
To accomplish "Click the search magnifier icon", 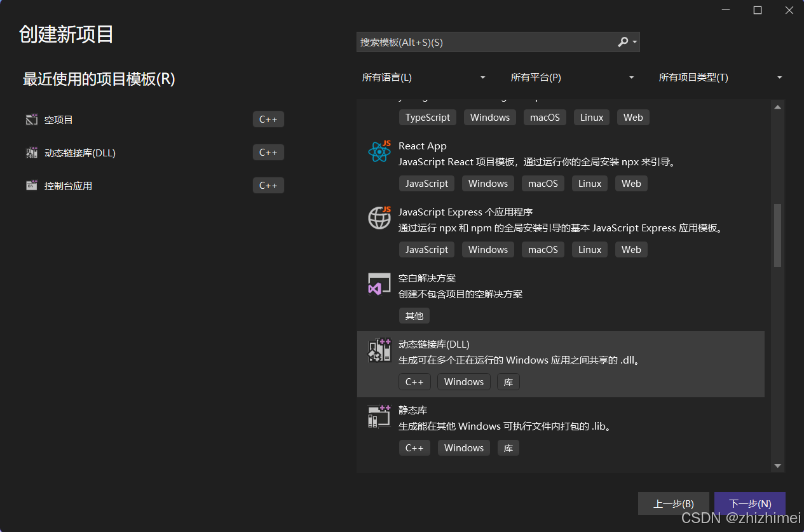I will coord(623,42).
